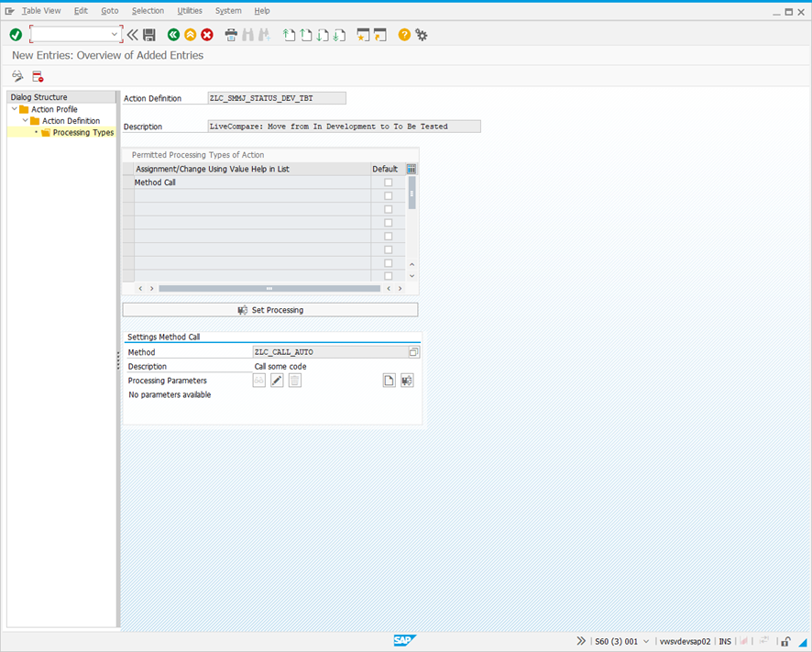The height and width of the screenshot is (652, 812).
Task: Tick Default checkbox for Method Call row
Action: pyautogui.click(x=388, y=182)
